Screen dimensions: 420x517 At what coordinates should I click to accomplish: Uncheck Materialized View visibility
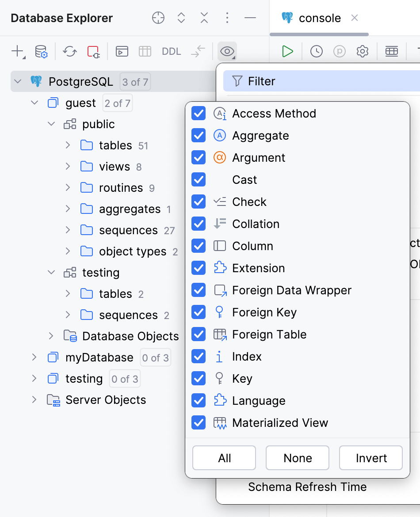coord(199,422)
